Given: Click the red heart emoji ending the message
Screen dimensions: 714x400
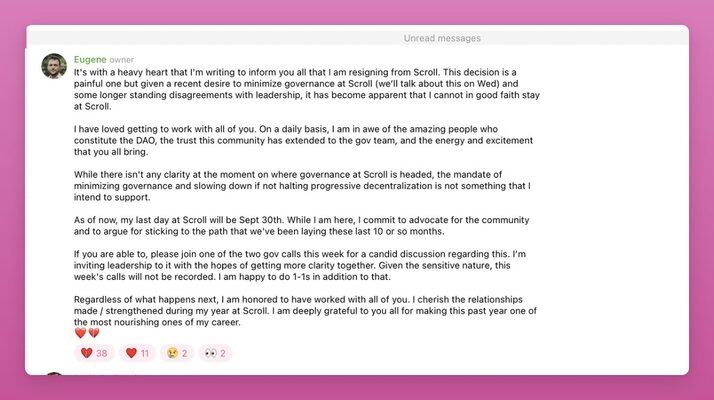Looking at the screenshot, I should 81,333.
